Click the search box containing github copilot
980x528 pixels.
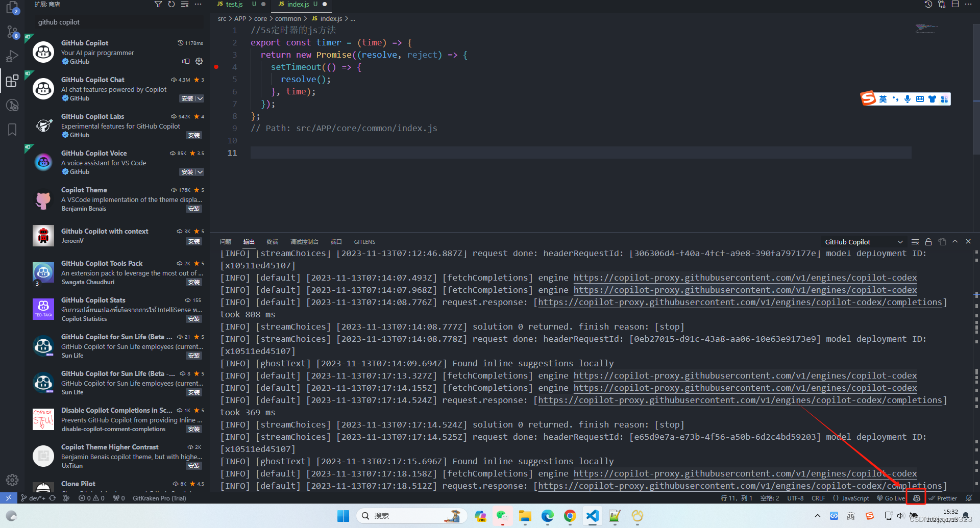[118, 22]
